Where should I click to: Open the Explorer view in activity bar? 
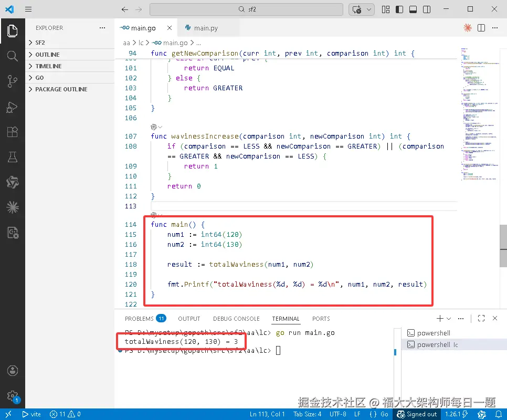pos(12,31)
